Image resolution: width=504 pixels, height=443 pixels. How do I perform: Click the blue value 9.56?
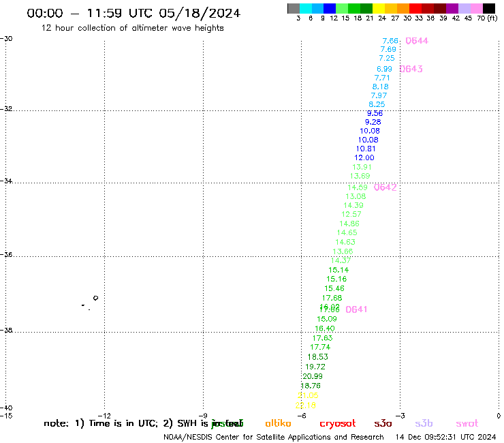pyautogui.click(x=375, y=113)
